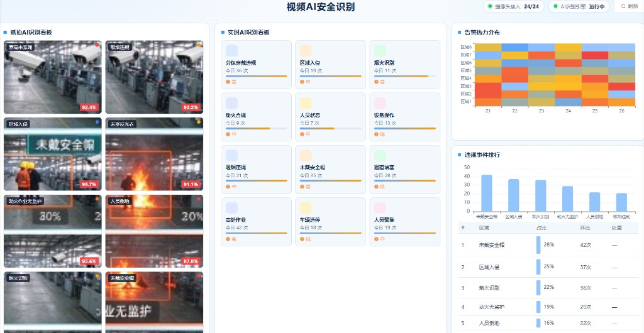Click the yellow icon on 车辆违停 card

click(306, 208)
